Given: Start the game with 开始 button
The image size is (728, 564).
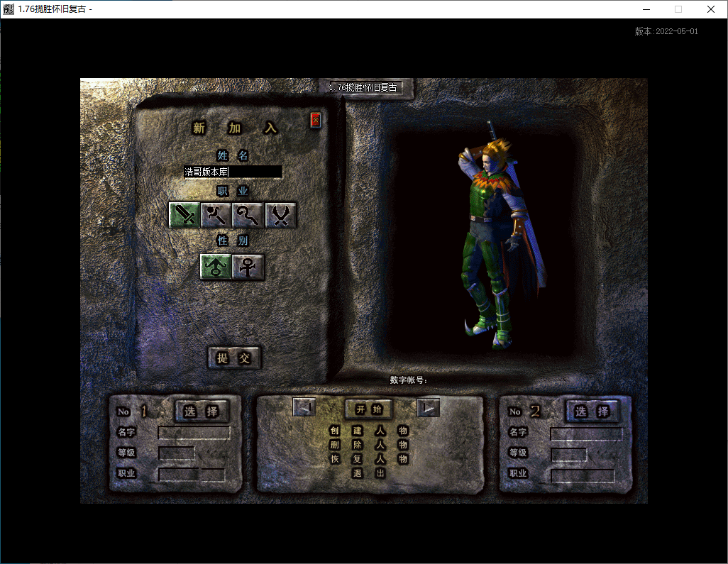Looking at the screenshot, I should click(369, 409).
